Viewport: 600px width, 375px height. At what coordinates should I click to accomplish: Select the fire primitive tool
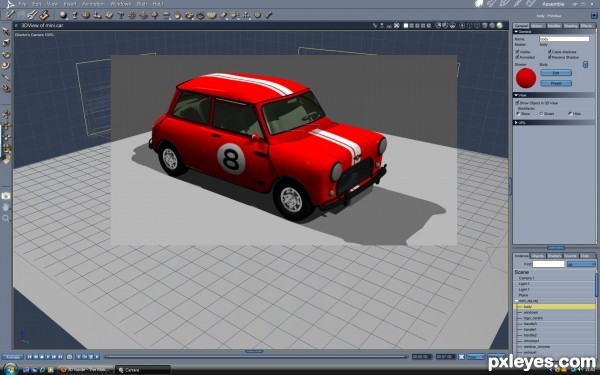tap(178, 15)
